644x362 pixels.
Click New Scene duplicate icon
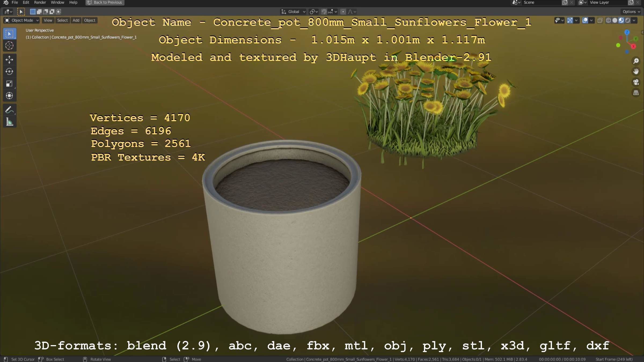[565, 3]
